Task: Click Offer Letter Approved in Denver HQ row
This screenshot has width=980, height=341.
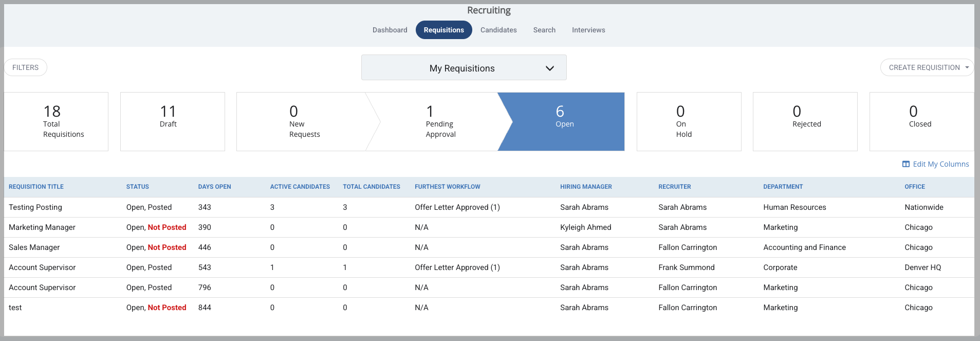Action: coord(457,267)
